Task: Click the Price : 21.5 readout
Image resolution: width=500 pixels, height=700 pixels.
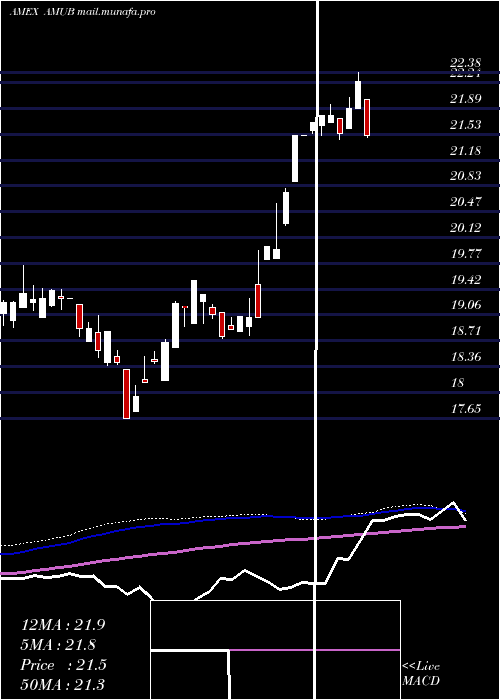Action: [x=63, y=665]
